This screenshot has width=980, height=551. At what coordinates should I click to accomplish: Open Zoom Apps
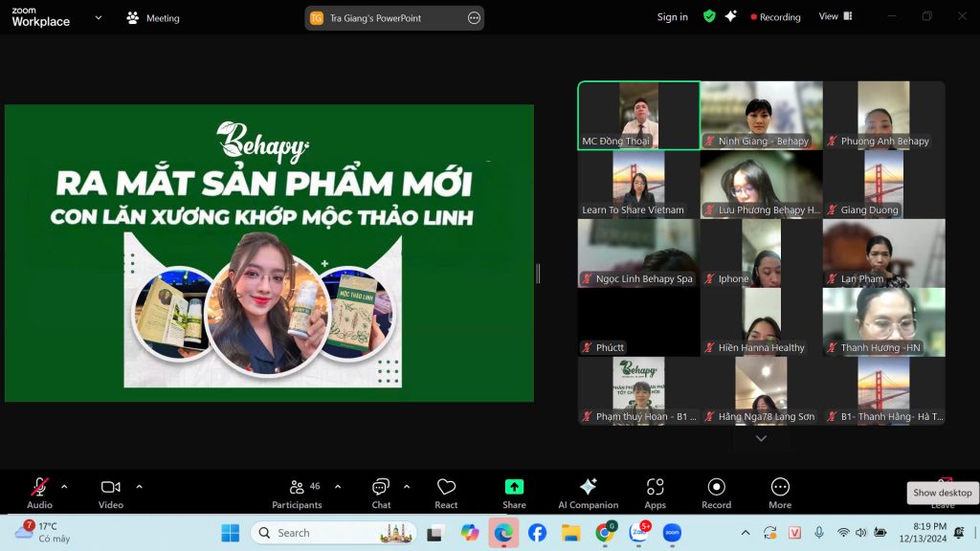tap(655, 493)
